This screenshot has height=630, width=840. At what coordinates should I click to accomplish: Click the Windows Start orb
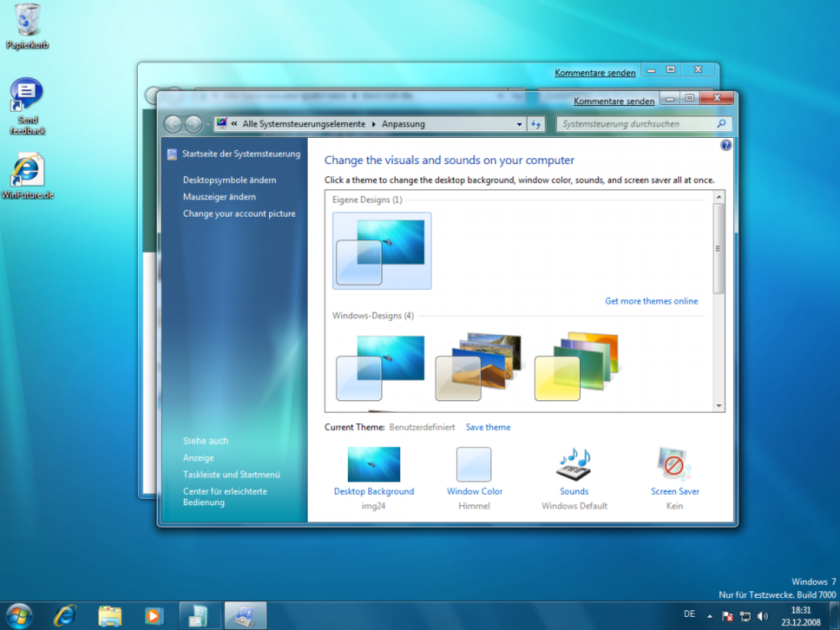[19, 616]
